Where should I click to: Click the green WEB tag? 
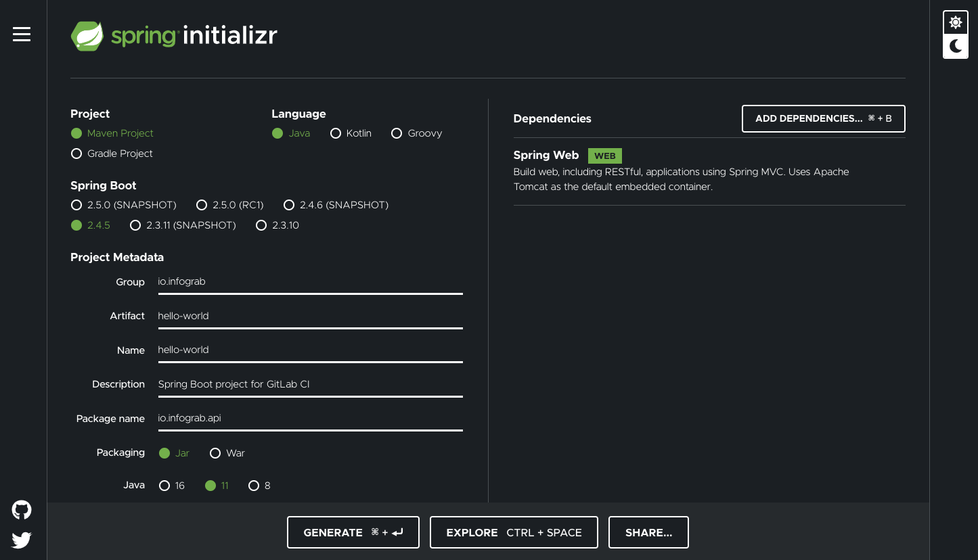[605, 156]
